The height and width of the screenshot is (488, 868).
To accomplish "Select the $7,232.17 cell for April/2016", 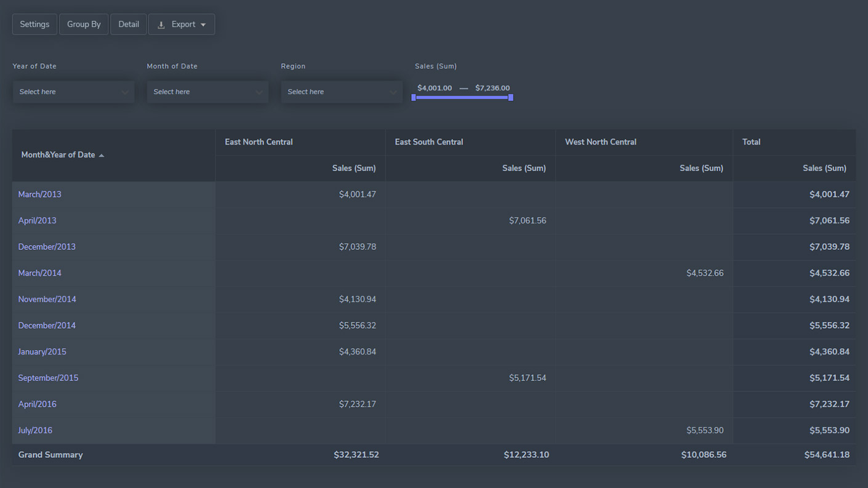I will pos(357,404).
